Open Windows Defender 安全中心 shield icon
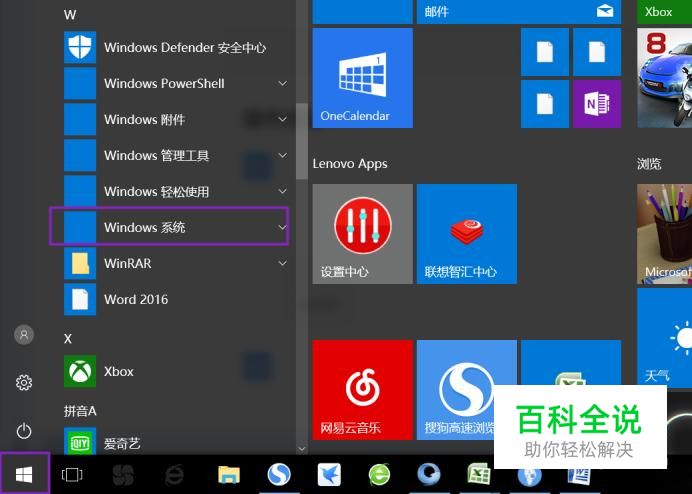692x494 pixels. point(80,47)
